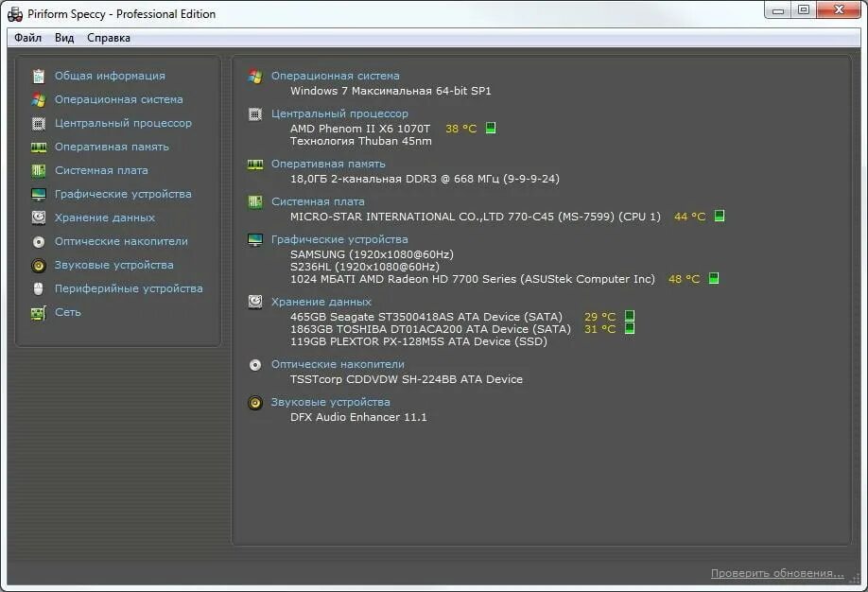
Task: Click Проверить обновления link
Action: click(x=777, y=573)
